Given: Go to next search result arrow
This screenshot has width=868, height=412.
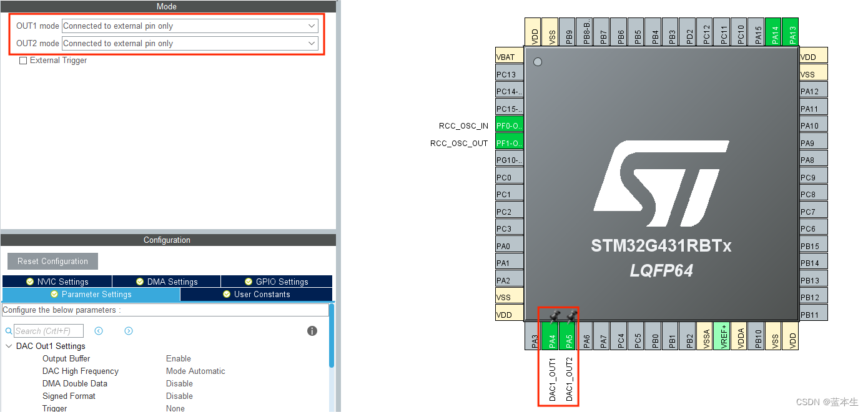Looking at the screenshot, I should pyautogui.click(x=129, y=331).
